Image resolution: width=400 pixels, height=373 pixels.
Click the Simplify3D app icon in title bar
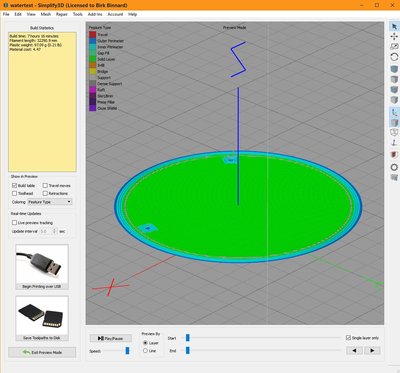(5, 5)
